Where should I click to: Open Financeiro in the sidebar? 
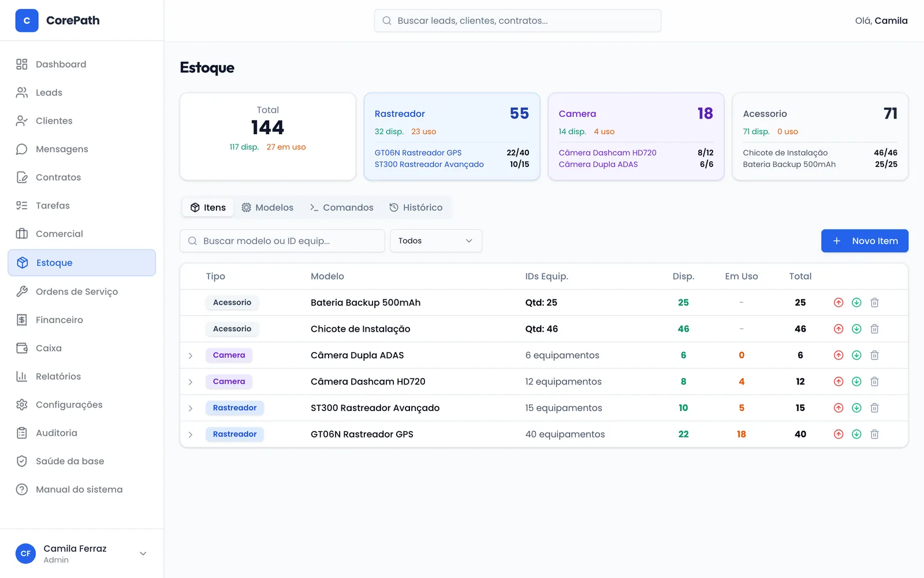pos(82,320)
